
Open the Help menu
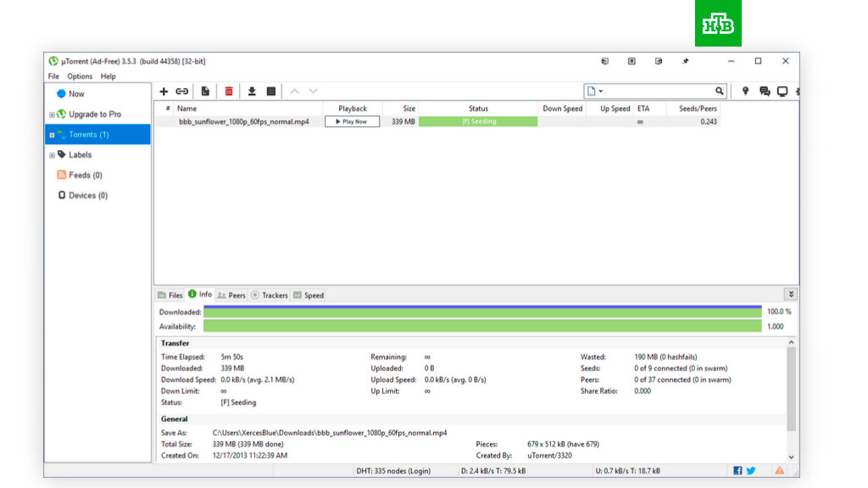[x=108, y=76]
